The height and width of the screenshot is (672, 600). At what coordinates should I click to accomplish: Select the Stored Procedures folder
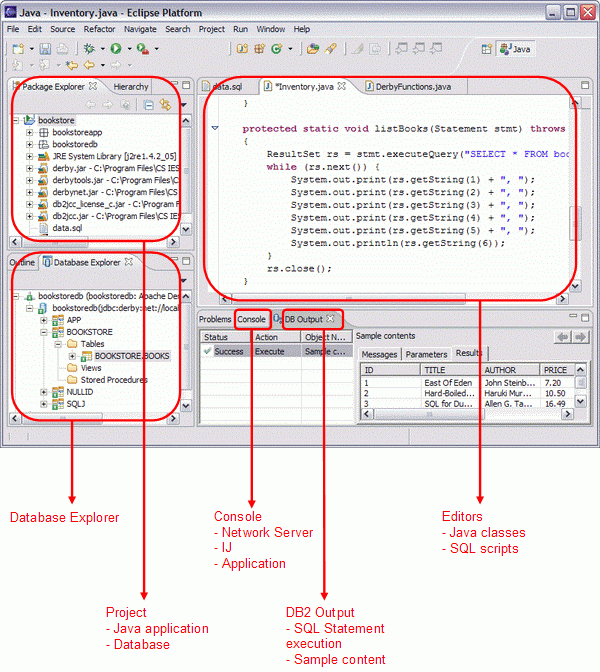click(108, 380)
